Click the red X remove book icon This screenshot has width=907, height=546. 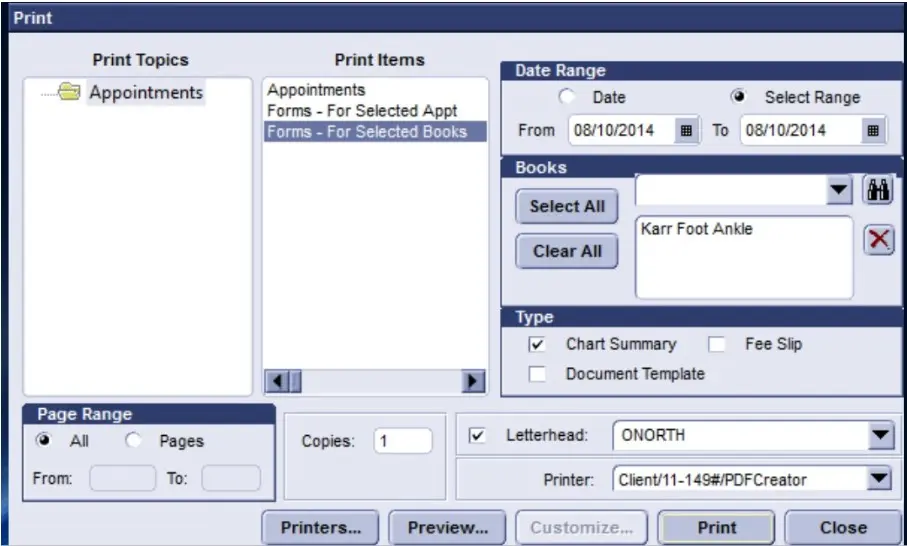click(878, 240)
